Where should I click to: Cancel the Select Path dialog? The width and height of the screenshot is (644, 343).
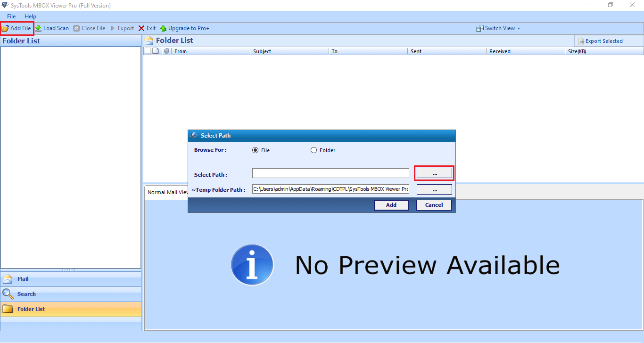point(434,205)
